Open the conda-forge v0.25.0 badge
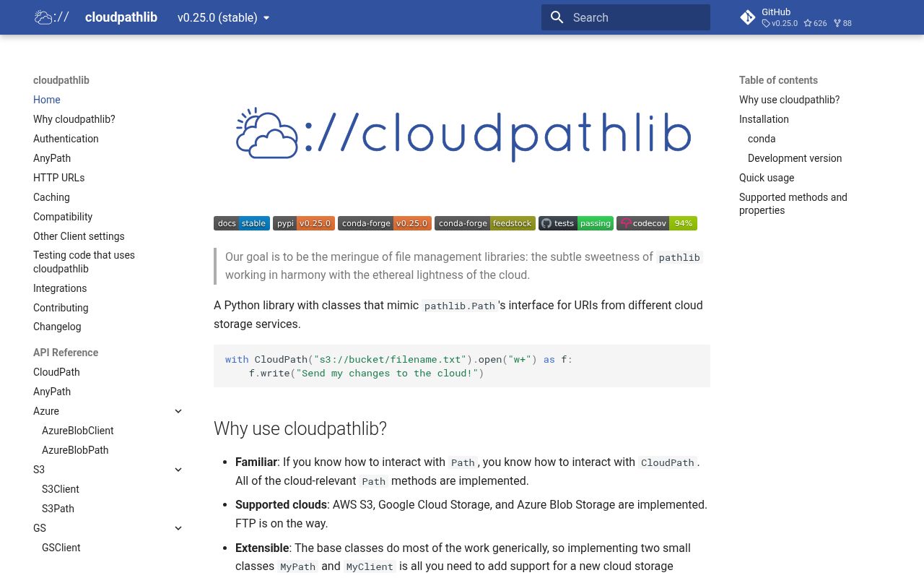Image resolution: width=924 pixels, height=578 pixels. [385, 223]
